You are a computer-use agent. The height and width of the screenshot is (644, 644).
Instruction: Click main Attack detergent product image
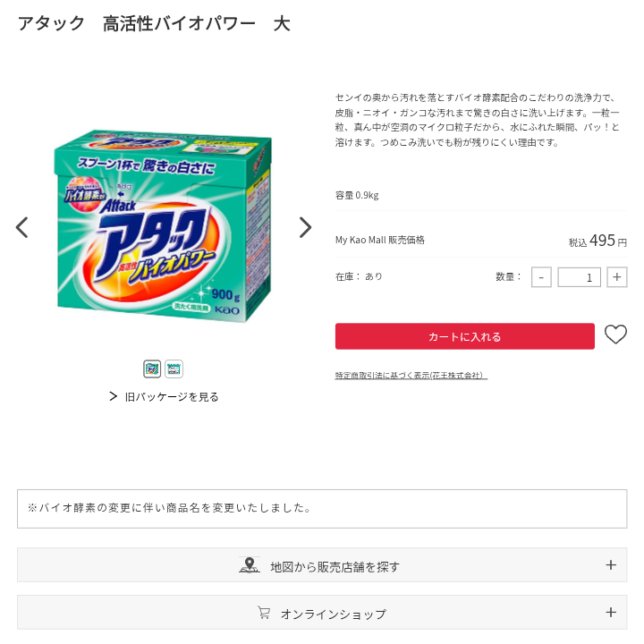[163, 226]
